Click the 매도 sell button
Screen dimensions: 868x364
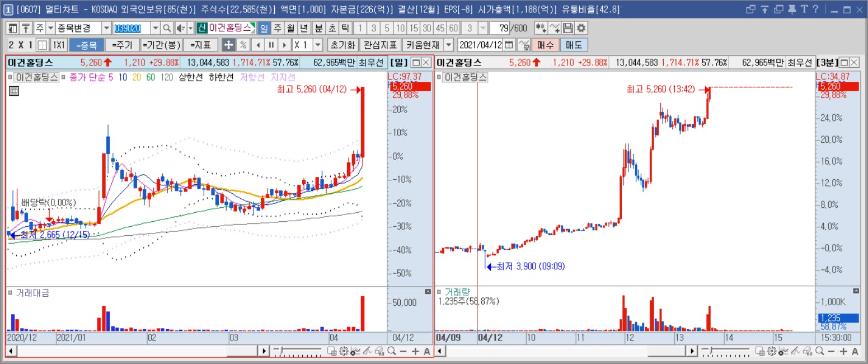tap(574, 45)
